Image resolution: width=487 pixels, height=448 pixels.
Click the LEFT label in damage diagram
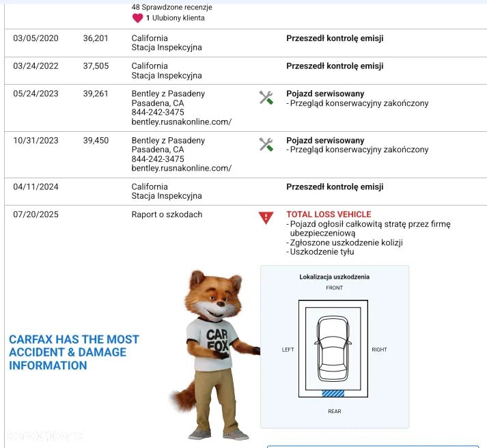click(288, 350)
